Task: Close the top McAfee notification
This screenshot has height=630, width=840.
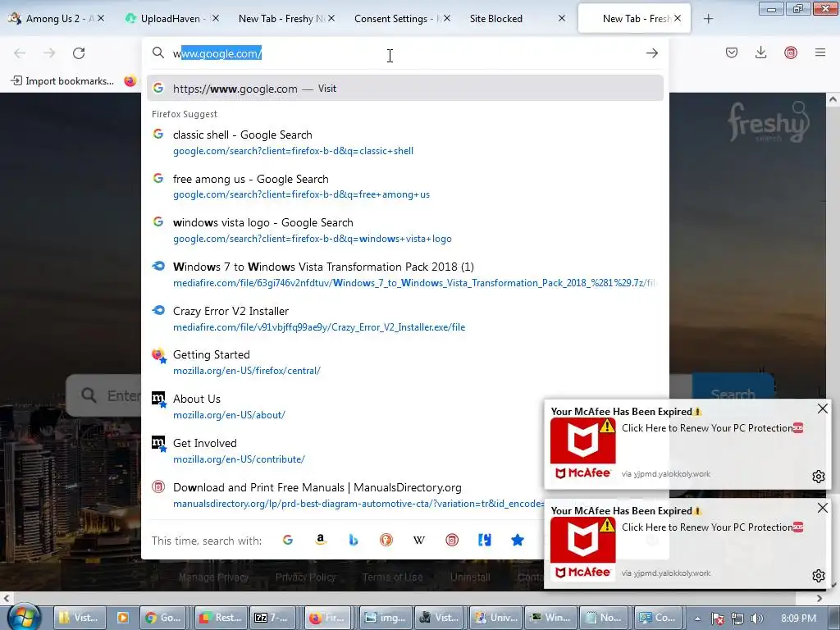Action: (x=822, y=409)
